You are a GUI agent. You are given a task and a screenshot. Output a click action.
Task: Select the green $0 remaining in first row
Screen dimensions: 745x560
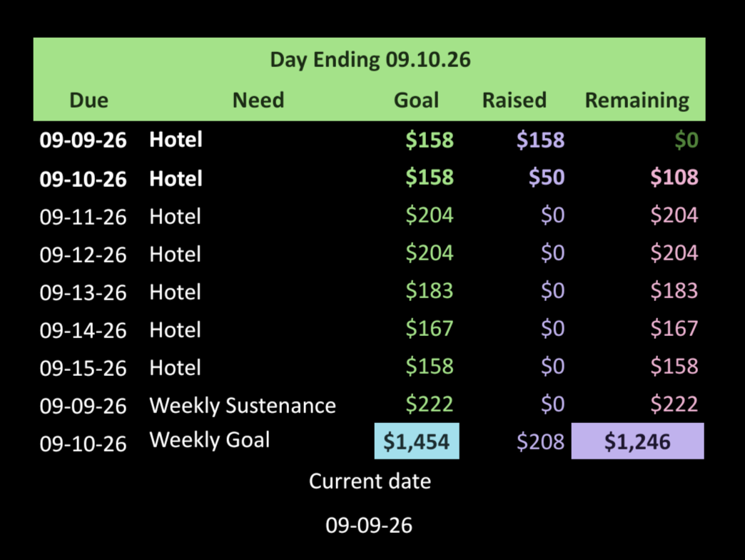(x=686, y=140)
